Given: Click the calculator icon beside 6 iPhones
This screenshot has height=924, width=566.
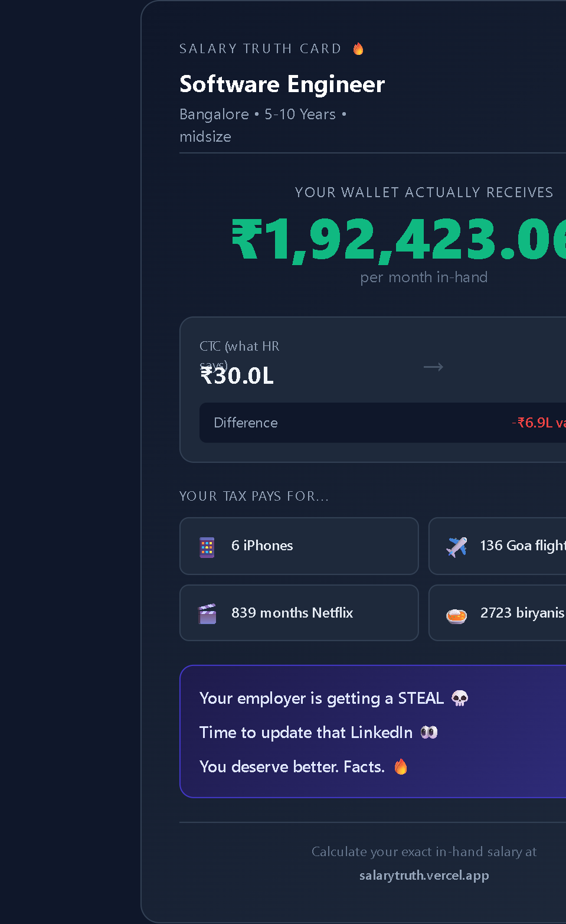Looking at the screenshot, I should (x=207, y=546).
